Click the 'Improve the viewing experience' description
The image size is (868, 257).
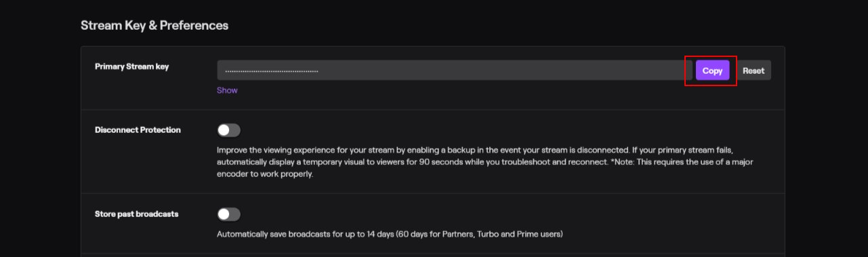(485, 161)
